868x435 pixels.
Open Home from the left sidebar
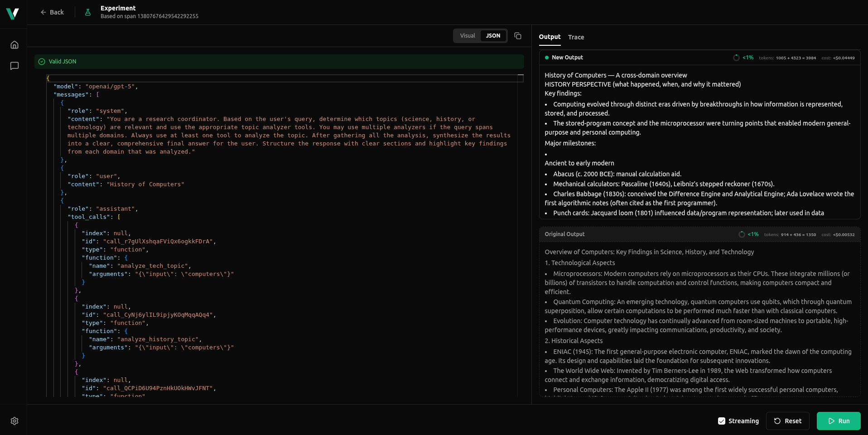[14, 44]
